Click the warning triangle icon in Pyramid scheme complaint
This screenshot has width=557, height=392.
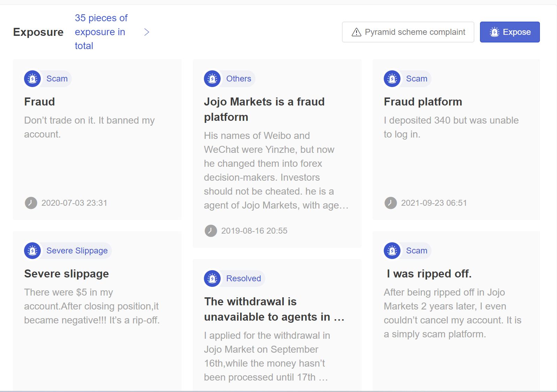pyautogui.click(x=356, y=32)
